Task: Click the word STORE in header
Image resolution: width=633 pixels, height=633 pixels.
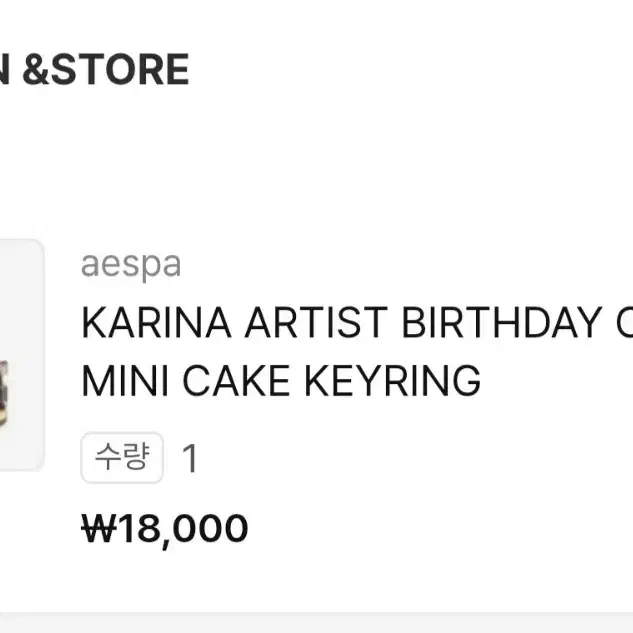Action: pyautogui.click(x=120, y=69)
